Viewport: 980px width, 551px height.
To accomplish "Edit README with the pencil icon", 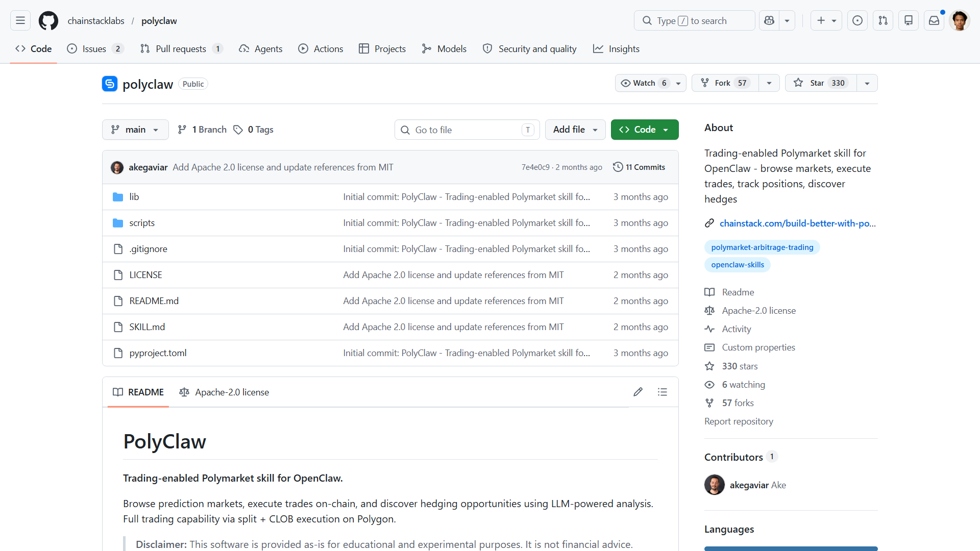I will pos(638,392).
